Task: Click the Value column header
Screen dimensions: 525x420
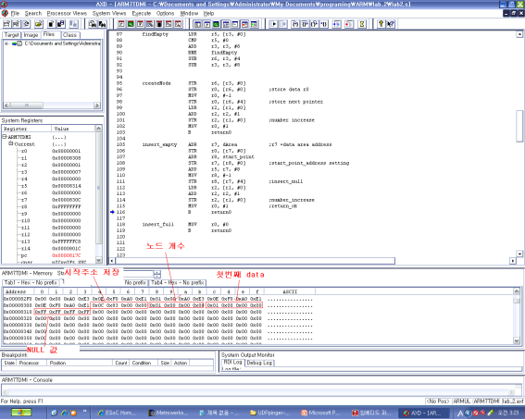Action: [x=73, y=129]
